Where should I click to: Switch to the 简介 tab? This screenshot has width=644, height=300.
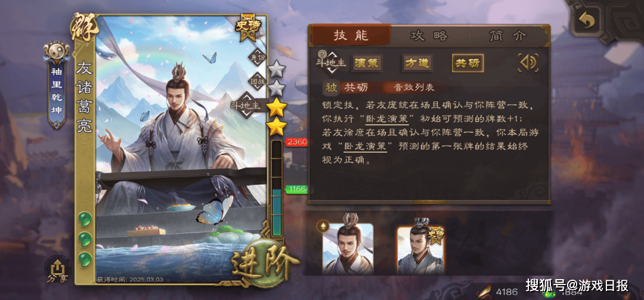click(x=507, y=36)
